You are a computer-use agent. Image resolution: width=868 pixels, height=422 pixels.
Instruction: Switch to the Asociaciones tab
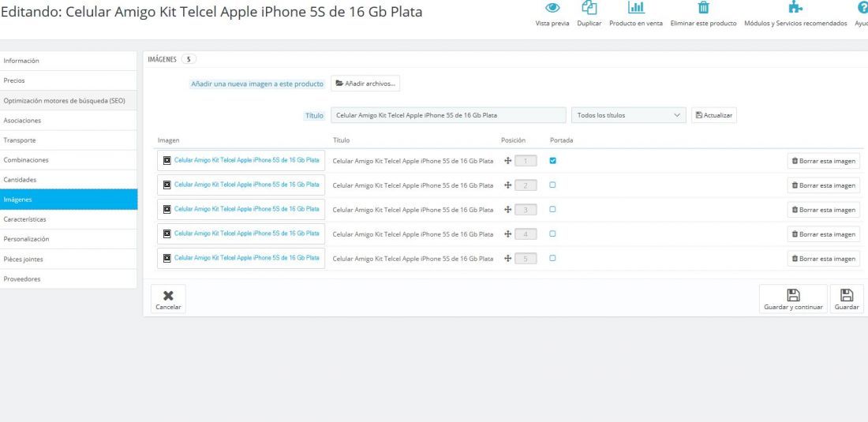68,121
